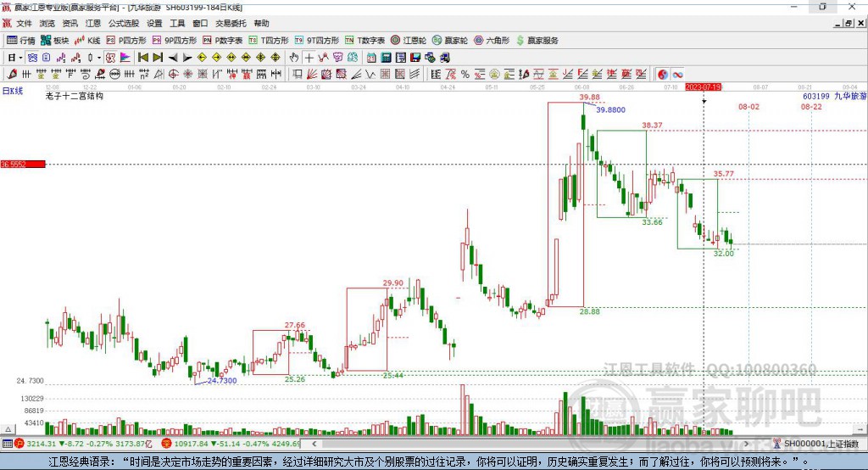Viewport: 868px width, 470px height.
Task: Click the 日K线 label
Action: pos(13,91)
